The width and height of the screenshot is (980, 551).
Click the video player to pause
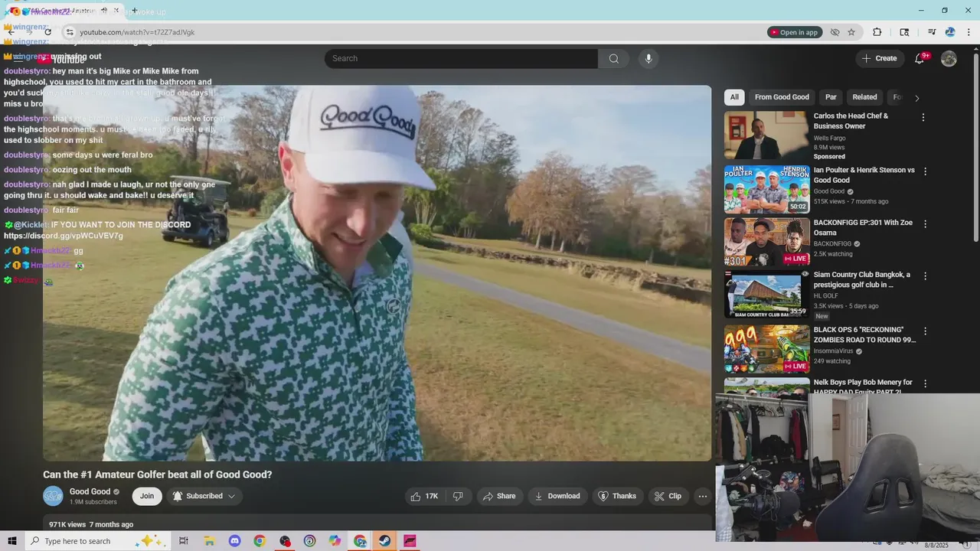pyautogui.click(x=377, y=273)
